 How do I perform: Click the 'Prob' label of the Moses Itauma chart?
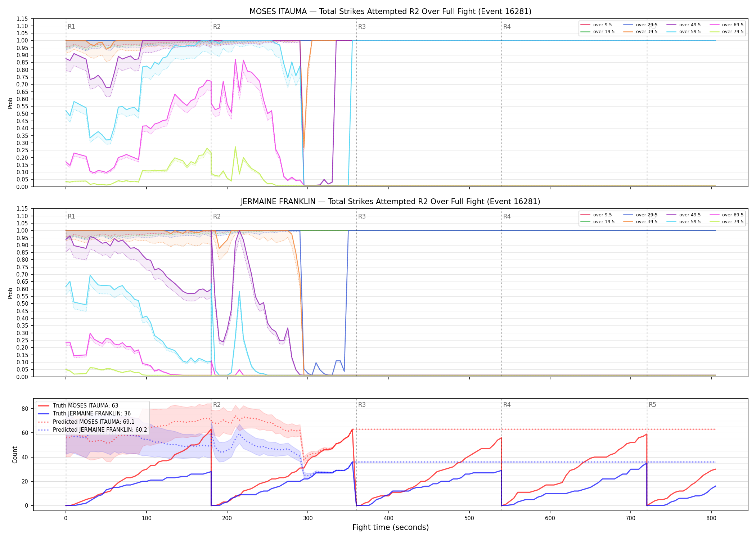click(x=10, y=103)
